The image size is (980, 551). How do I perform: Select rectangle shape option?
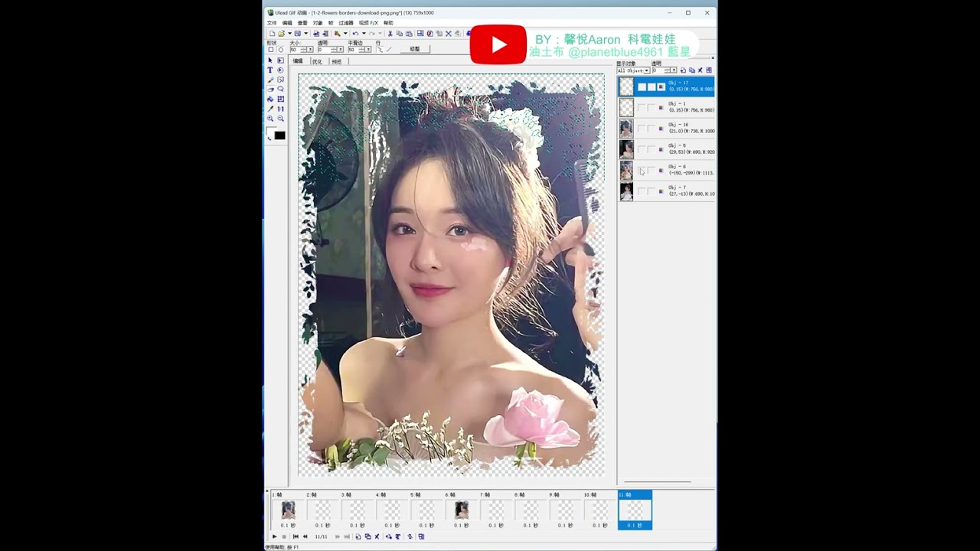(x=271, y=50)
